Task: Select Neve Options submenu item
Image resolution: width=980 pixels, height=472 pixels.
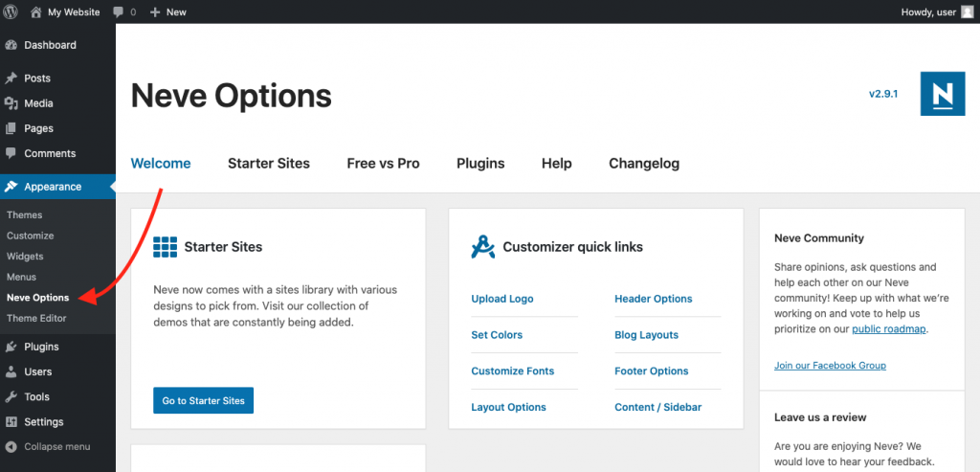Action: tap(37, 298)
